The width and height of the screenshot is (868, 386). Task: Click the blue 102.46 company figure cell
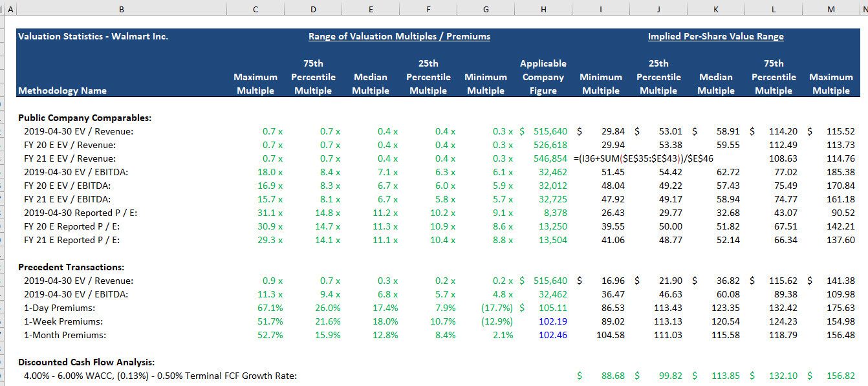click(553, 335)
